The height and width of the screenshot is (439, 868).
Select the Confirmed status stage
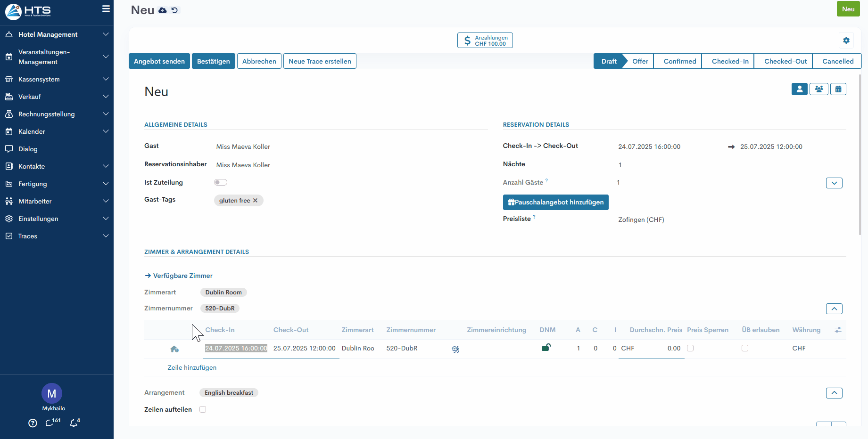[679, 61]
